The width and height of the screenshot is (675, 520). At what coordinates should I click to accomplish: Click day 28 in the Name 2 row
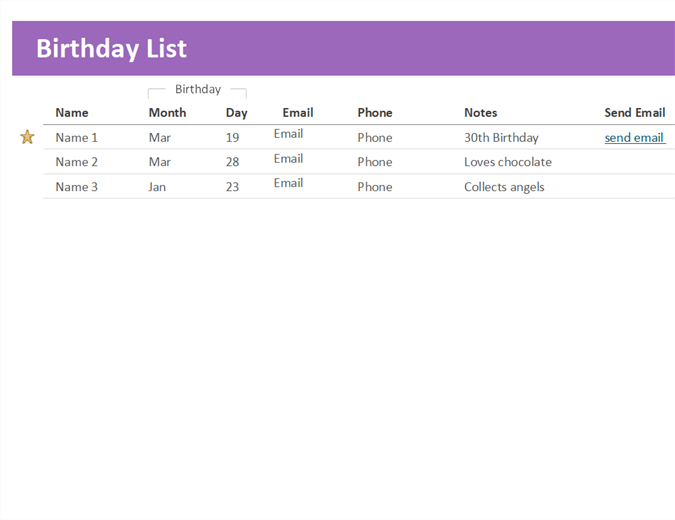click(x=233, y=162)
